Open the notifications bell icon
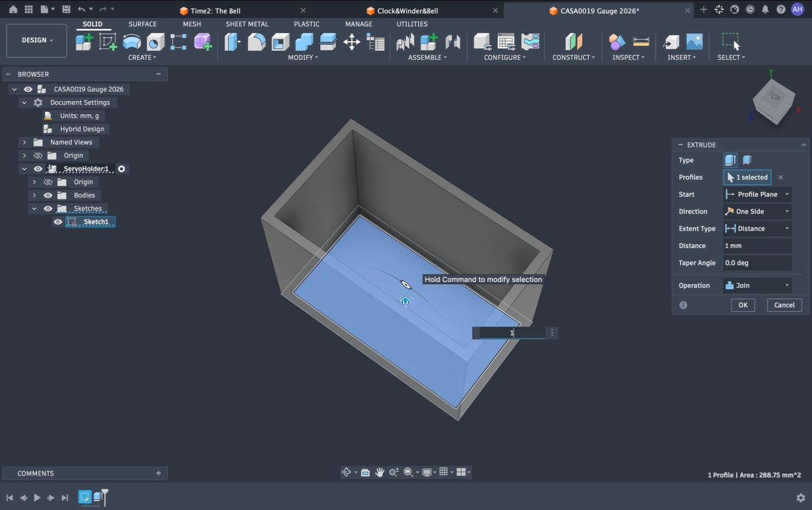The image size is (812, 510). (765, 9)
